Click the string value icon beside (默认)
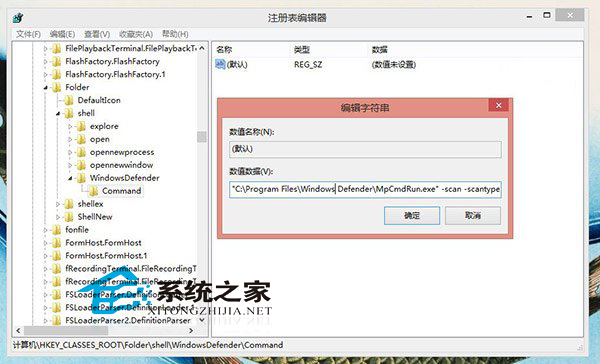This screenshot has width=600, height=364. (x=220, y=64)
